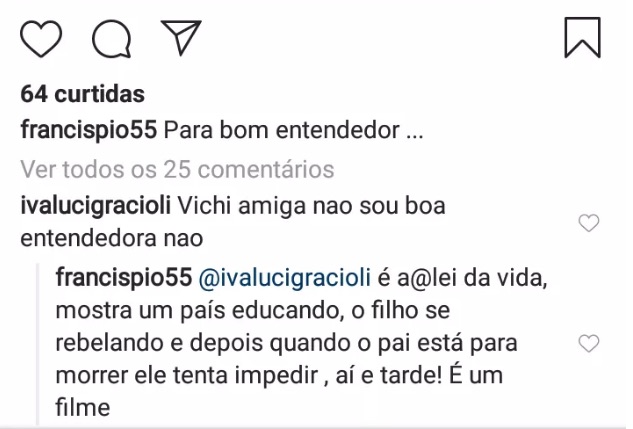
Task: Click the caption text "Para bom entendedor ..."
Action: point(293,131)
